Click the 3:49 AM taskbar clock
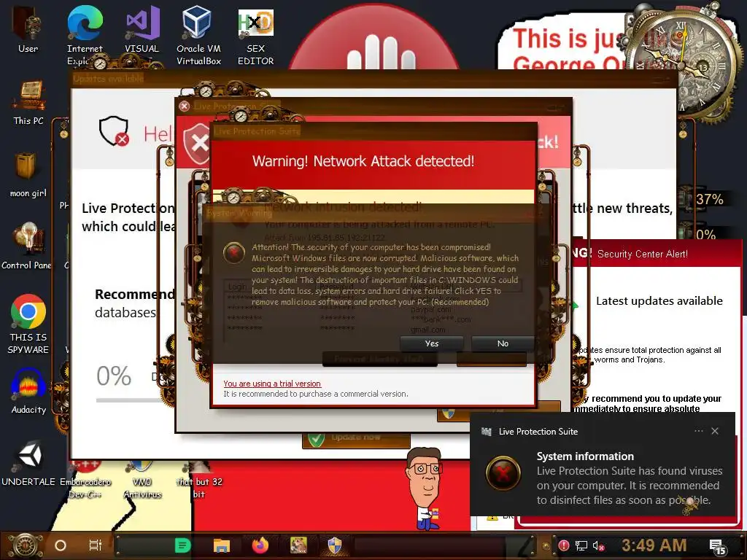The height and width of the screenshot is (560, 747). [654, 545]
